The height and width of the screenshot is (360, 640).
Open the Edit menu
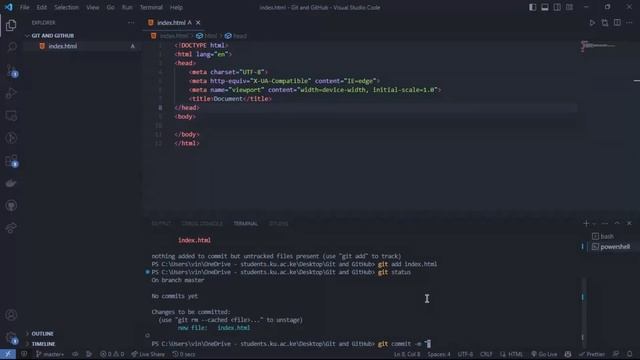(42, 7)
